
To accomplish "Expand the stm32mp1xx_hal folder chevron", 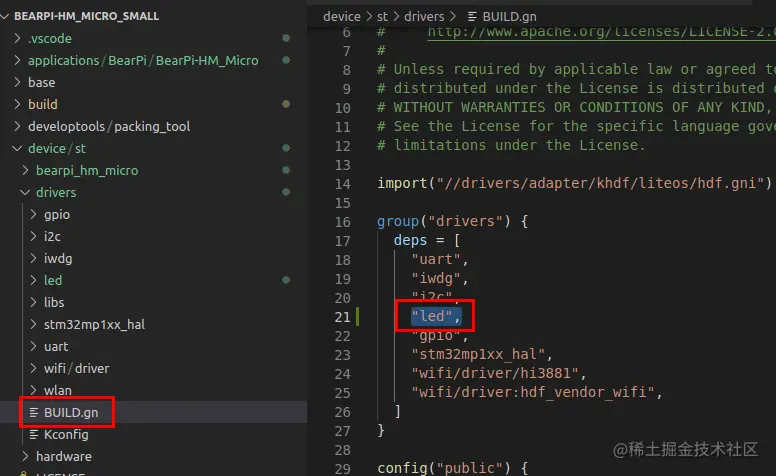I will tap(34, 324).
